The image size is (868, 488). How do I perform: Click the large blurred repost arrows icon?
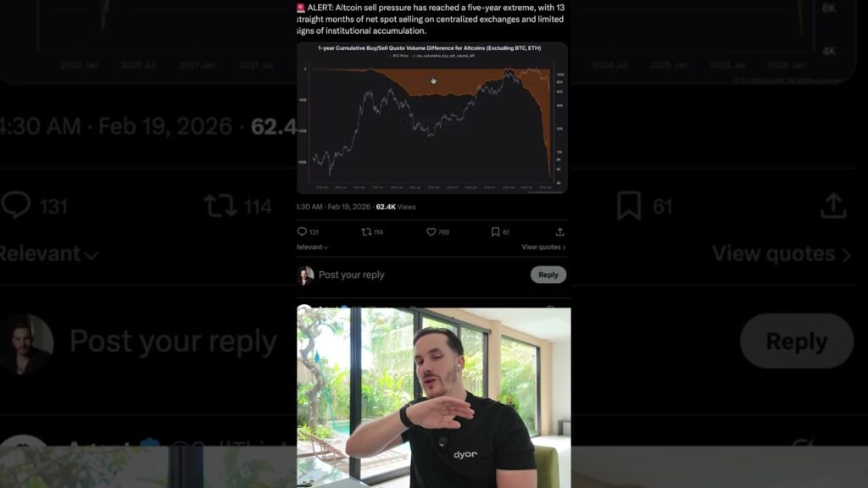[x=220, y=206]
